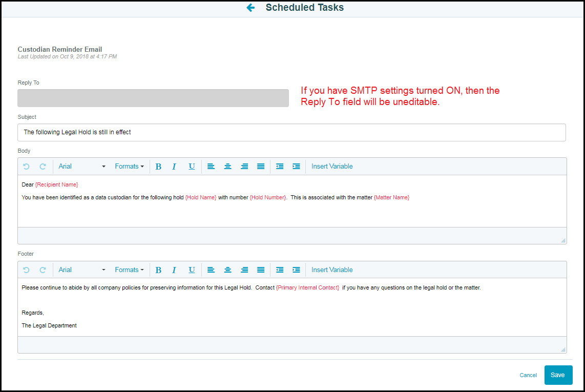Open the Arial font dropdown in Body
The width and height of the screenshot is (585, 392).
point(82,167)
